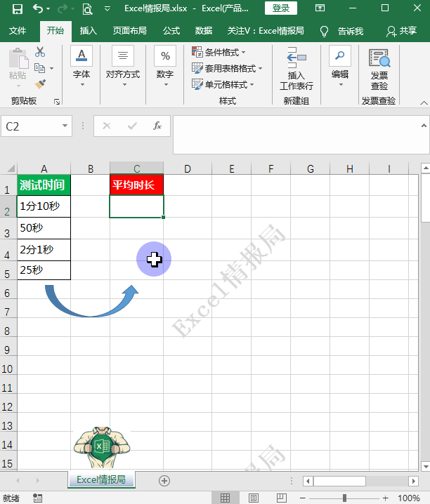
Task: Collapse the ribbon with the chevron
Action: 424,103
